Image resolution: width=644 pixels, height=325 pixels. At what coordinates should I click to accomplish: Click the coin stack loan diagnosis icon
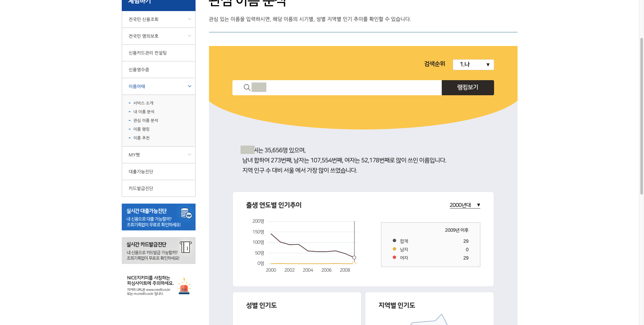(x=186, y=213)
